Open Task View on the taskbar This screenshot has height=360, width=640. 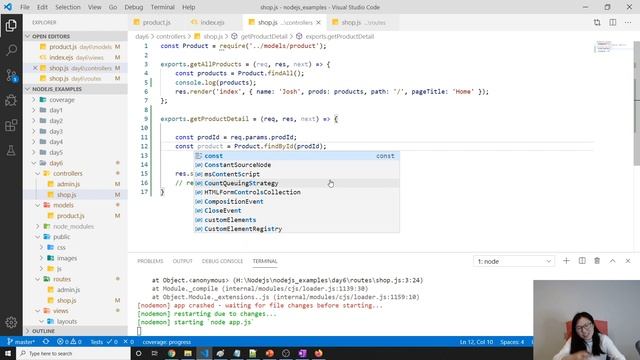coord(155,353)
